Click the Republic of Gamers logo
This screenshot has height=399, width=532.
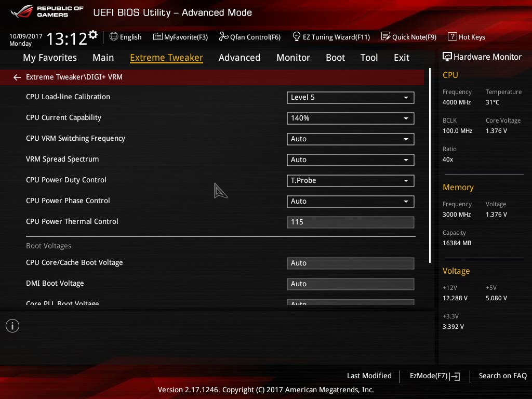[x=47, y=11]
